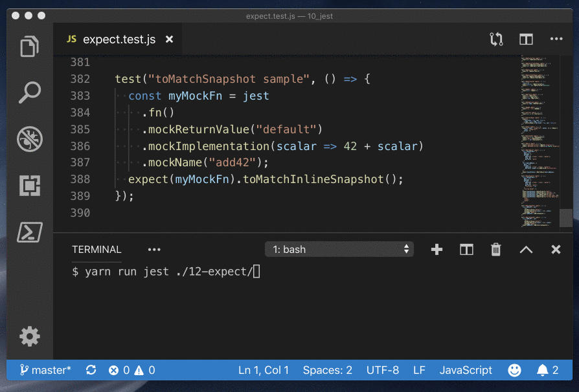Switch to the TERMINAL panel tab

pos(96,250)
